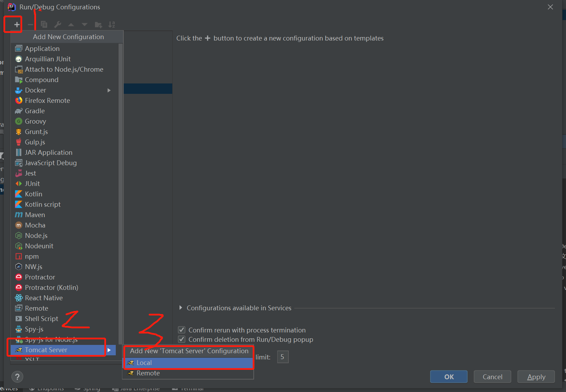Click the Create New Folder icon
Viewport: 566px width, 392px height.
pos(98,25)
